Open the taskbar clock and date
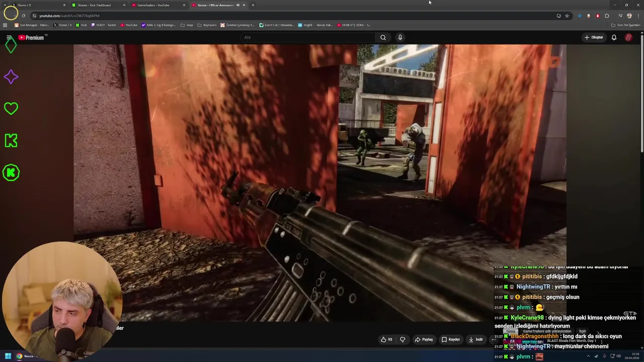644x362 pixels. click(632, 356)
